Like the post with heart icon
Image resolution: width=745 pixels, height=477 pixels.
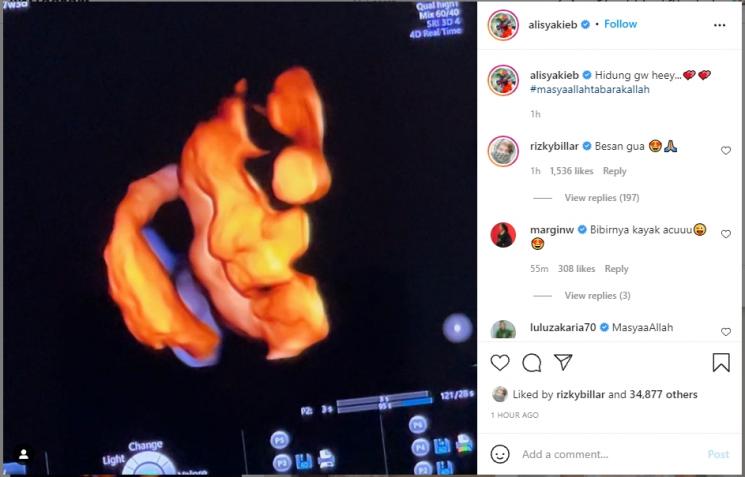(x=500, y=363)
